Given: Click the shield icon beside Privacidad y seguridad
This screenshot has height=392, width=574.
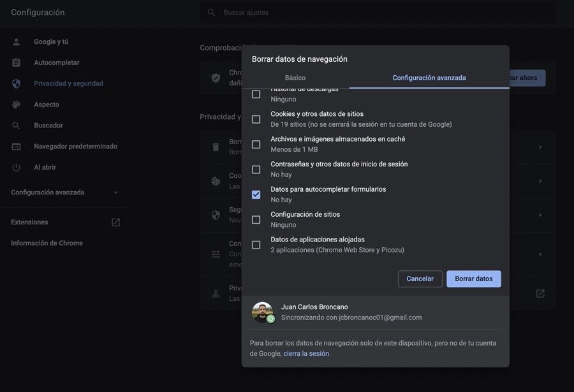Looking at the screenshot, I should tap(16, 83).
